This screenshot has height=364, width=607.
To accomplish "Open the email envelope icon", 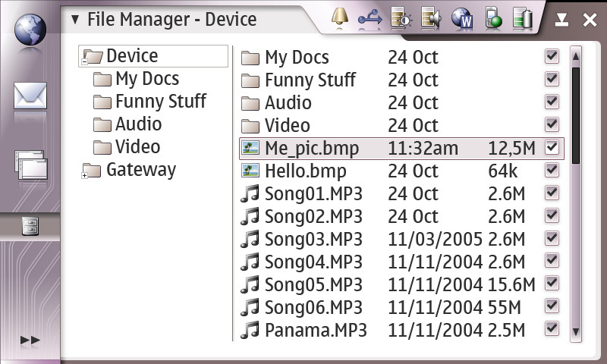I will tap(30, 96).
